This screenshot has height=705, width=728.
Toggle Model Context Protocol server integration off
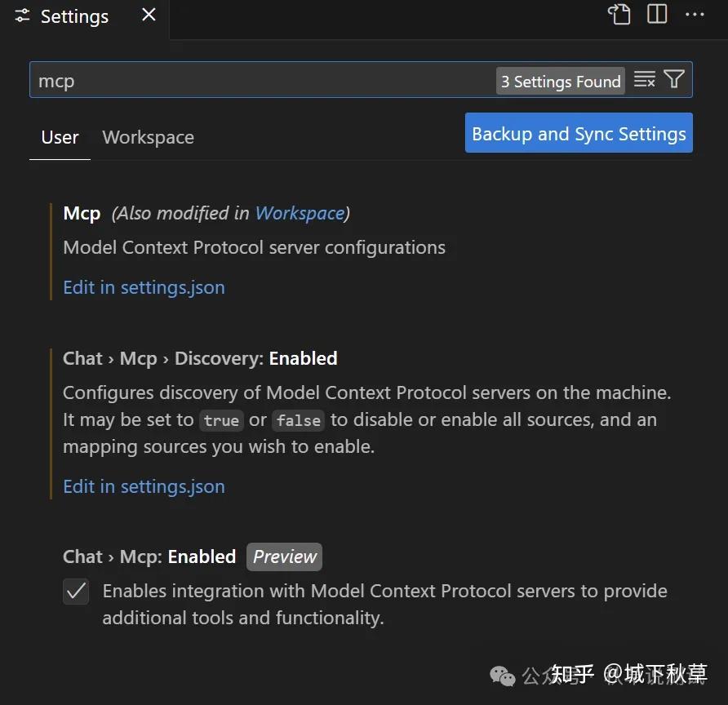(76, 592)
